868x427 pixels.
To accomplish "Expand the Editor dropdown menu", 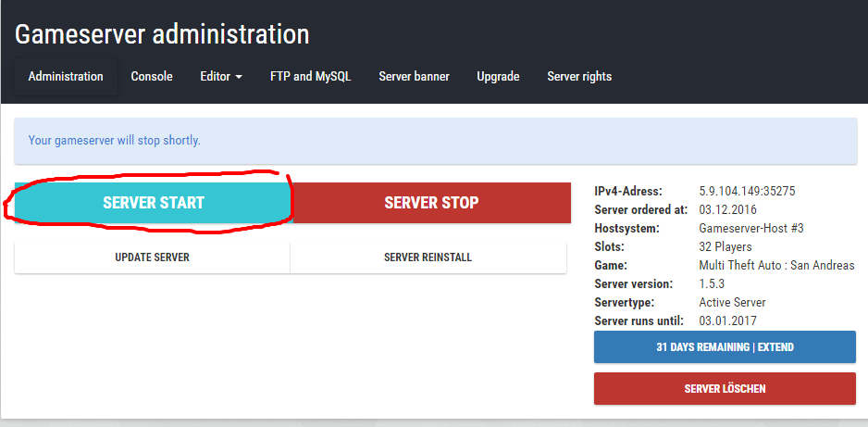I will 221,77.
